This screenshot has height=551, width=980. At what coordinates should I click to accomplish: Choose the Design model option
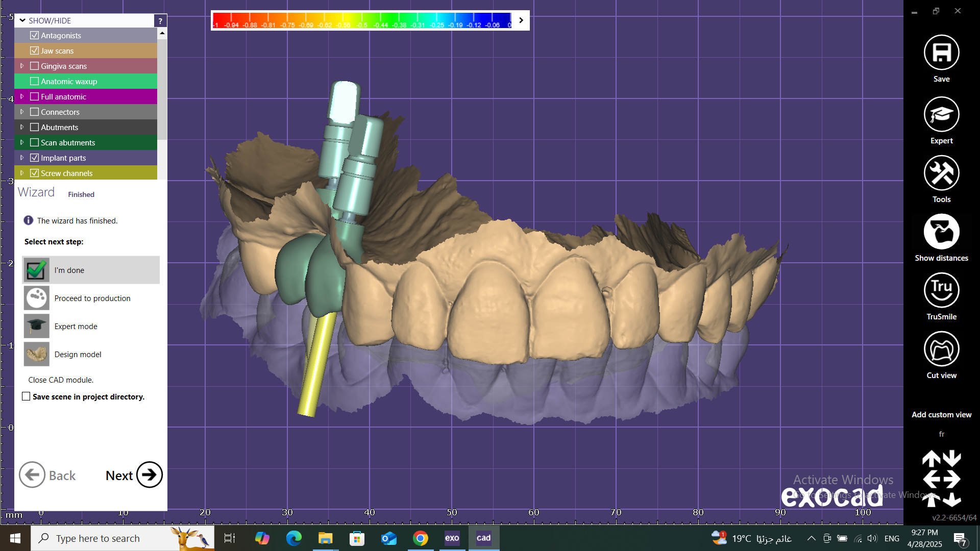pos(78,355)
